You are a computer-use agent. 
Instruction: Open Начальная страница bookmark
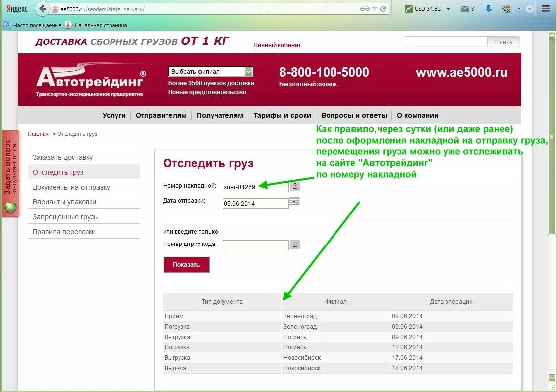(96, 25)
